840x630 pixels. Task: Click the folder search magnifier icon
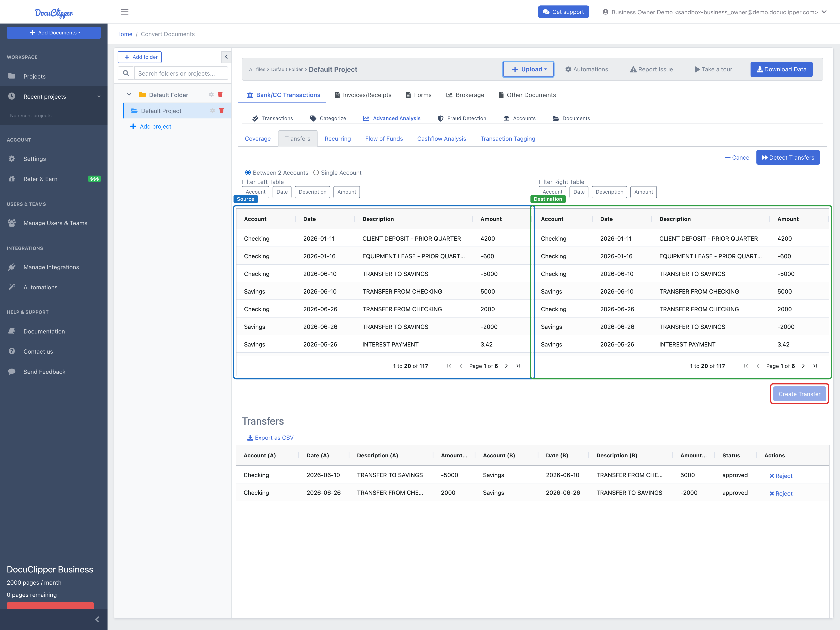[x=126, y=73]
